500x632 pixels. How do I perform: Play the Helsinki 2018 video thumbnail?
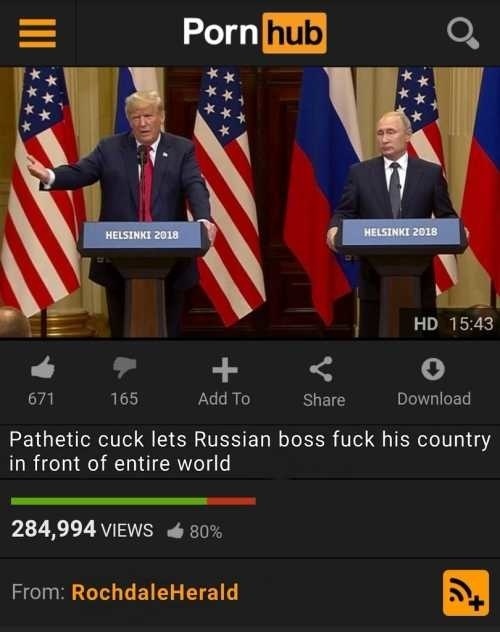[250, 202]
